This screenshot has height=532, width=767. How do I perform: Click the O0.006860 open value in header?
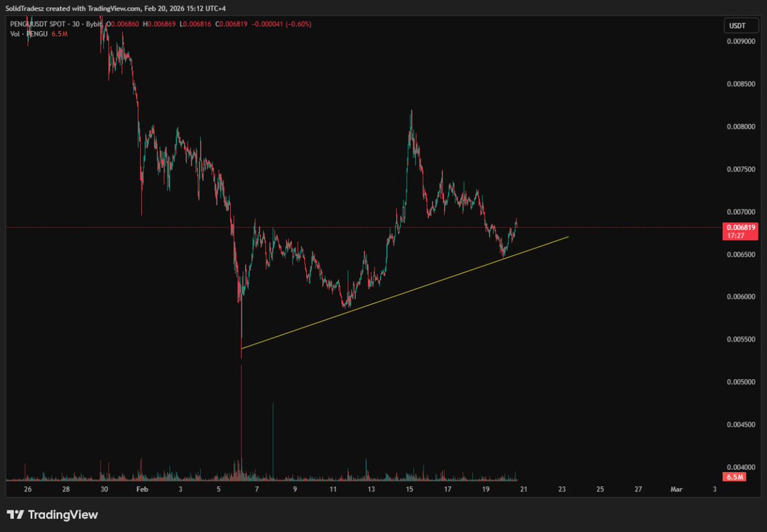tap(123, 24)
